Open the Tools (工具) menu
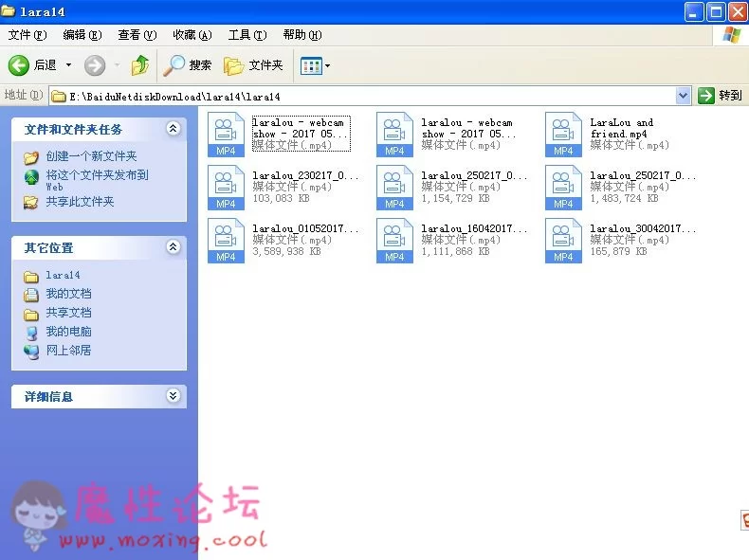This screenshot has width=749, height=560. (246, 35)
